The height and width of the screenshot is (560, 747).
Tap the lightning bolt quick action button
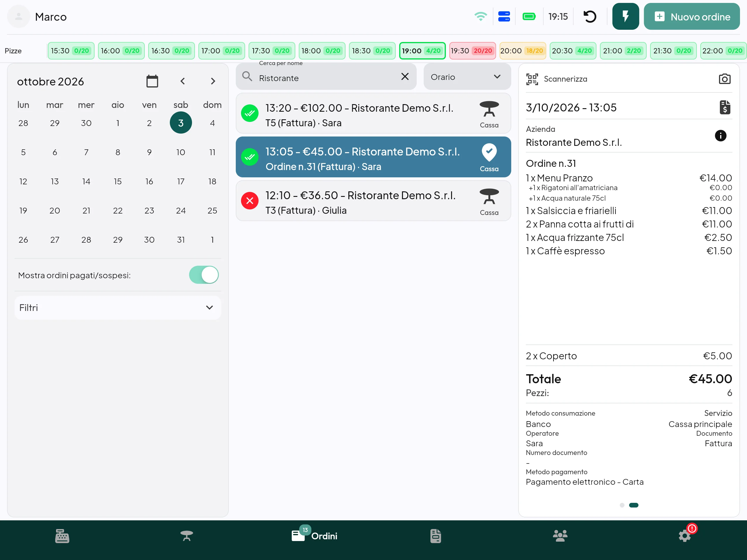(x=625, y=17)
